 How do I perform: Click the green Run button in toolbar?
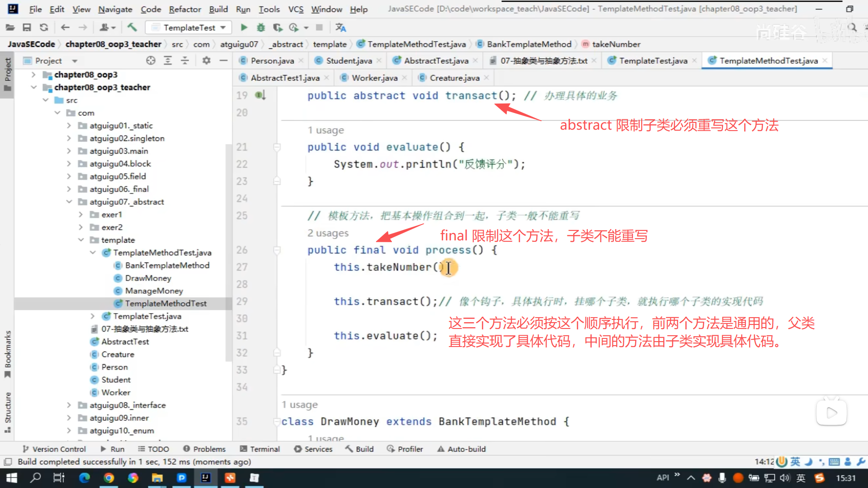pyautogui.click(x=244, y=28)
